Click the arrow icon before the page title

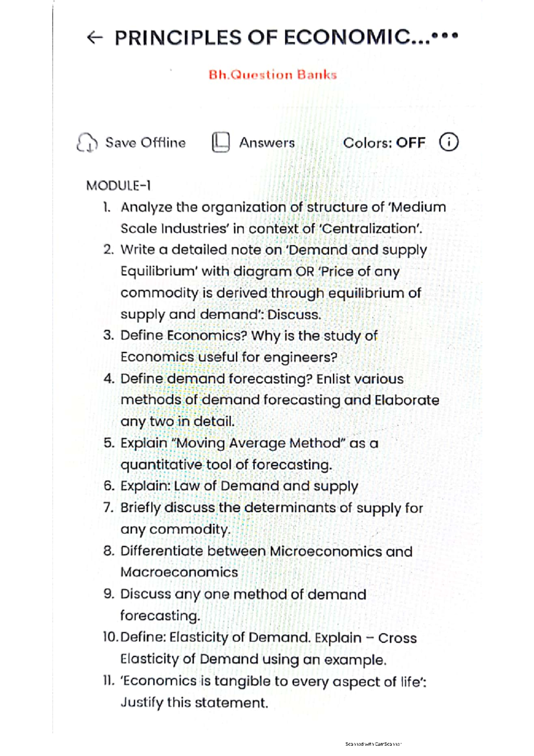(x=96, y=38)
